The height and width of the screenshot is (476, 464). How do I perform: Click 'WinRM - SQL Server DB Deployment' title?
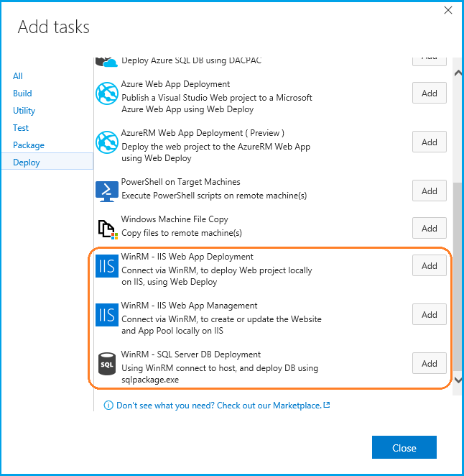(191, 354)
